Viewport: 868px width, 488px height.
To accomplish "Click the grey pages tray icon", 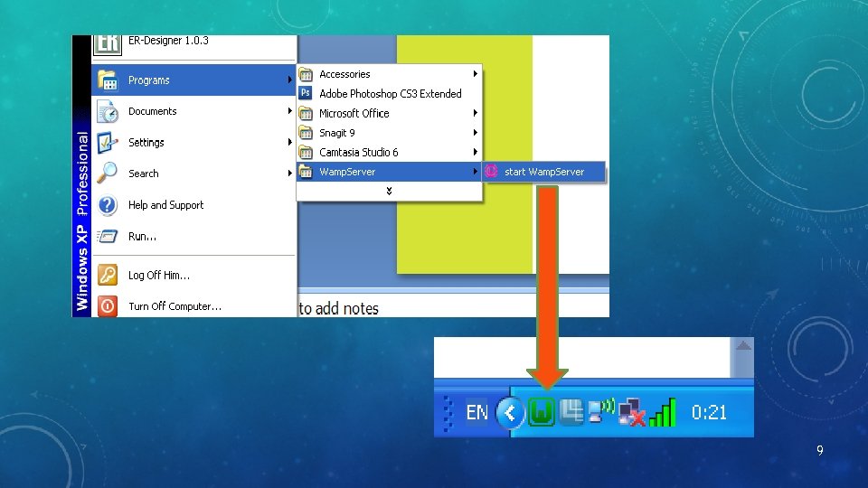I will coord(571,412).
